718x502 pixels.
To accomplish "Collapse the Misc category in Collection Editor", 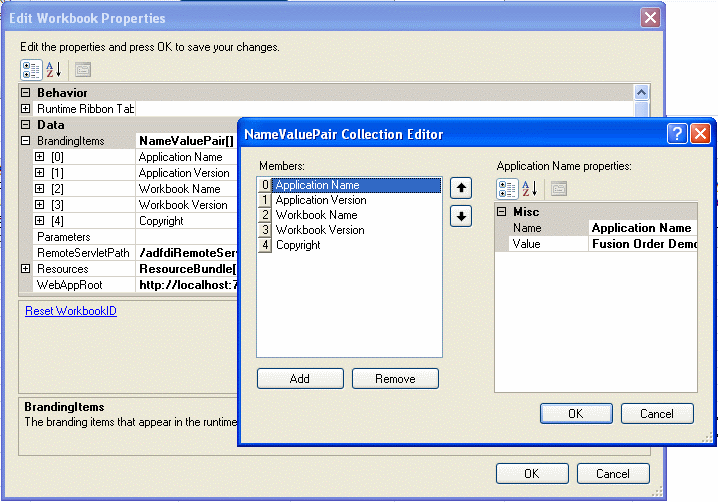I will click(502, 212).
